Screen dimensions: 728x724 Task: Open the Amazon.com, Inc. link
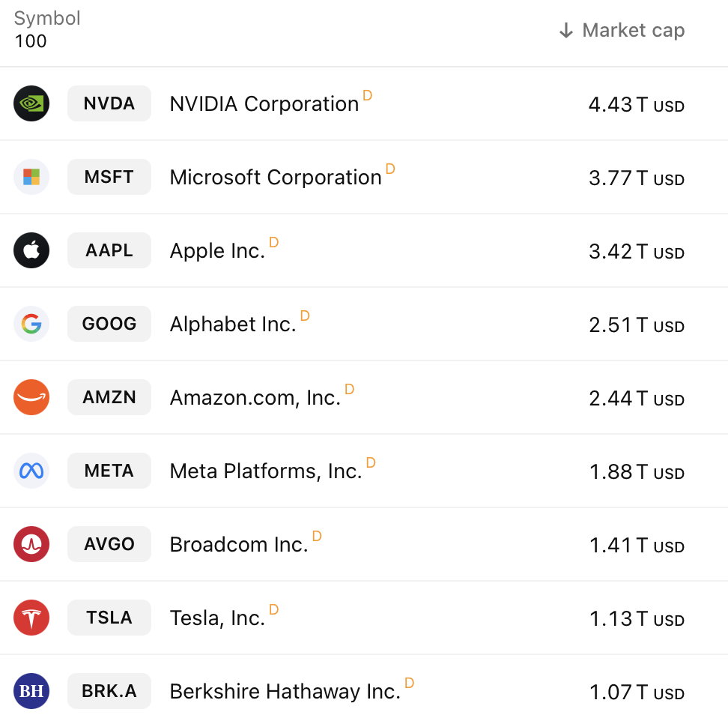(255, 398)
